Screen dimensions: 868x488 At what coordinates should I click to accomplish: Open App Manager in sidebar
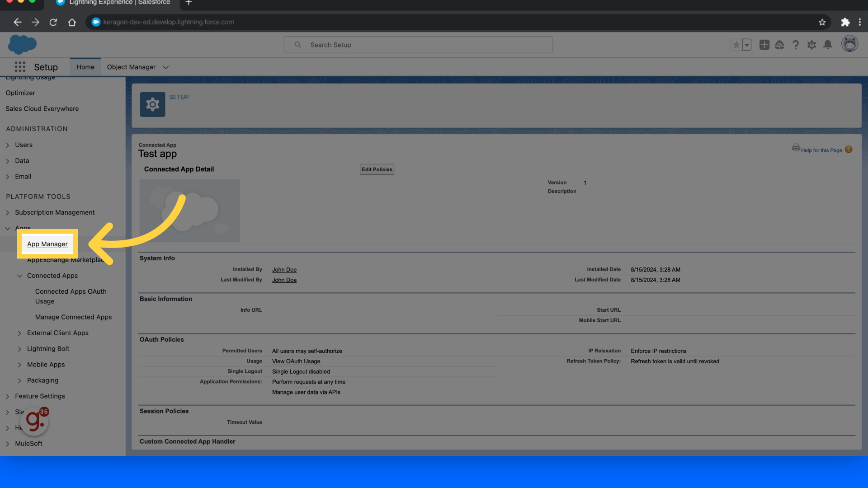(47, 244)
